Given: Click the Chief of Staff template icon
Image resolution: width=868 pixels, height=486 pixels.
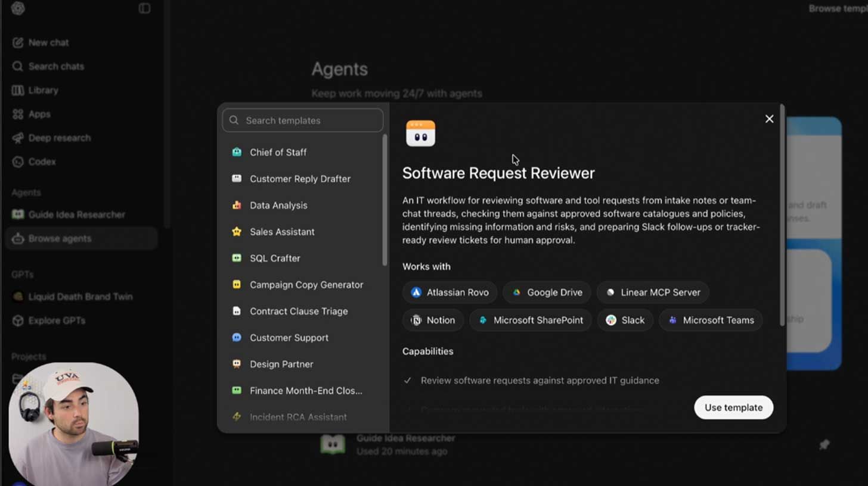Looking at the screenshot, I should [x=237, y=152].
